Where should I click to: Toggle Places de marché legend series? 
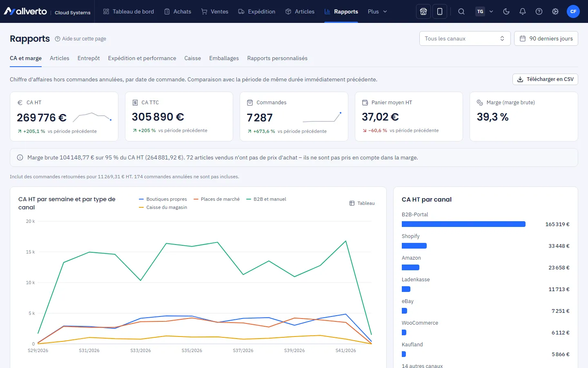click(x=216, y=199)
